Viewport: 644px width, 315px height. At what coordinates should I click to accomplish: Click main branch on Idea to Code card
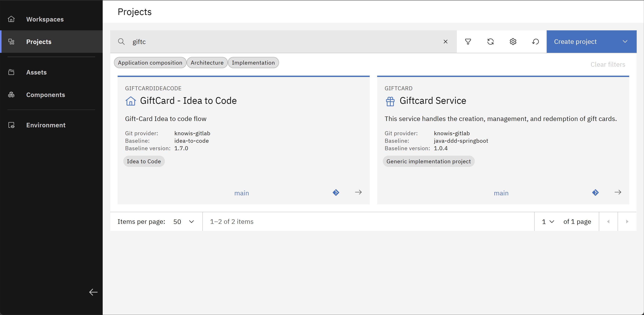pos(242,193)
